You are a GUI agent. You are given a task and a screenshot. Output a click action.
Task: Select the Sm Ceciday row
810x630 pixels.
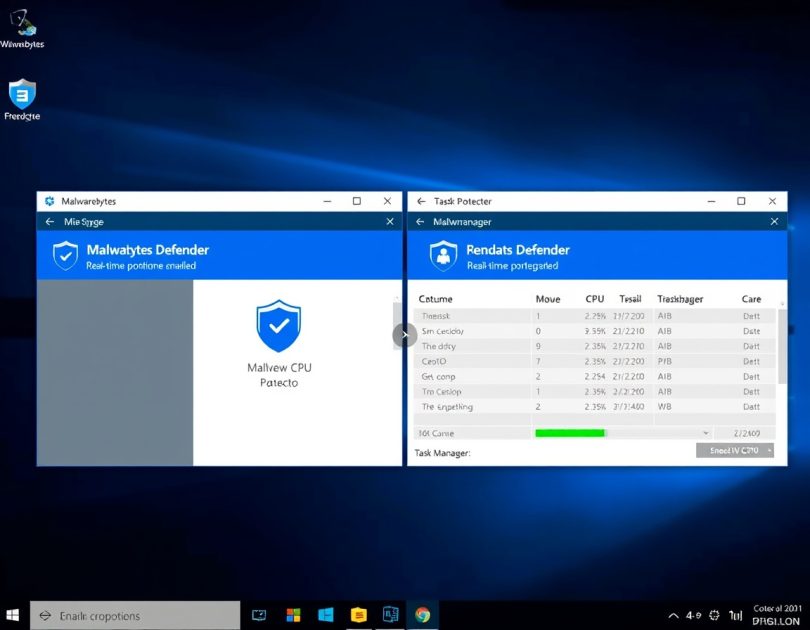(x=594, y=331)
